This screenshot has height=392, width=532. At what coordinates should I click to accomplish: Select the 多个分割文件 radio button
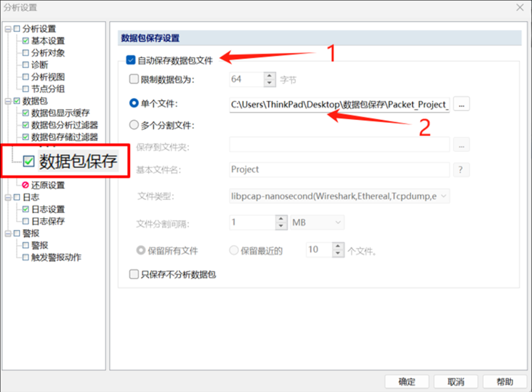[134, 125]
